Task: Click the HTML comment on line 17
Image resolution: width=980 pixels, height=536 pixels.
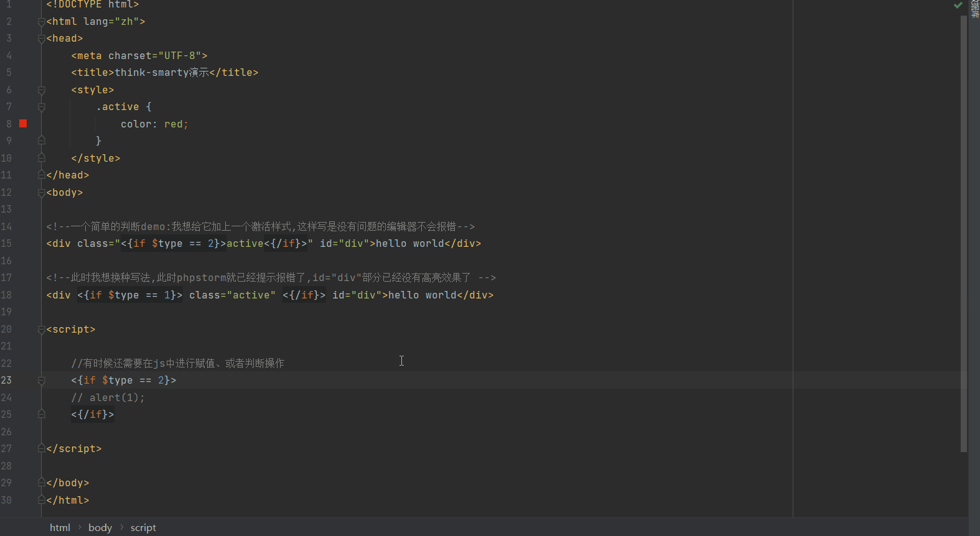Action: (x=271, y=277)
